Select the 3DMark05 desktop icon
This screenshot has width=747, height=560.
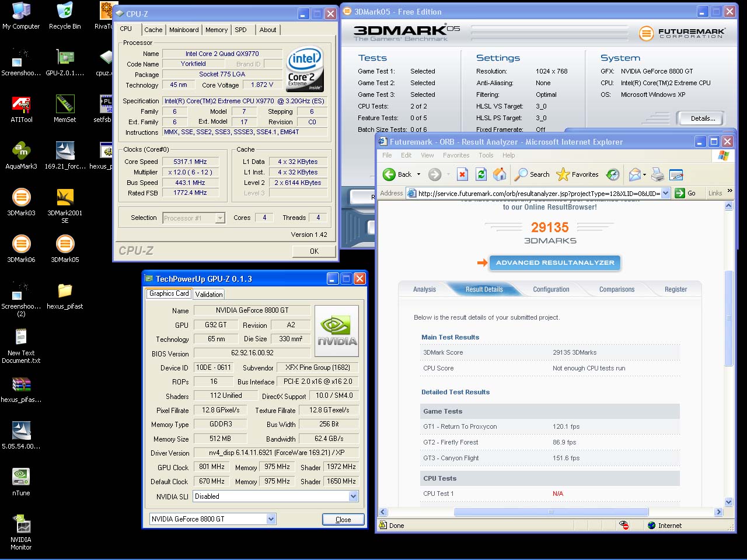[65, 249]
